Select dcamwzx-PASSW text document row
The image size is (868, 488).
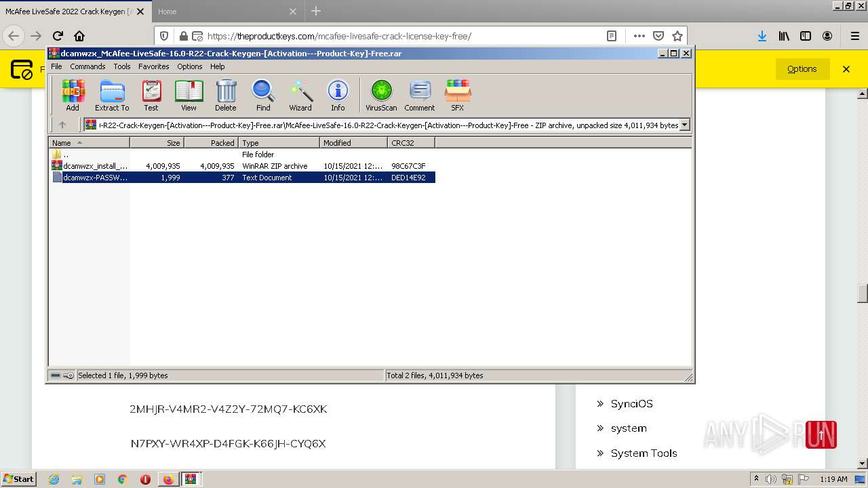pos(243,178)
